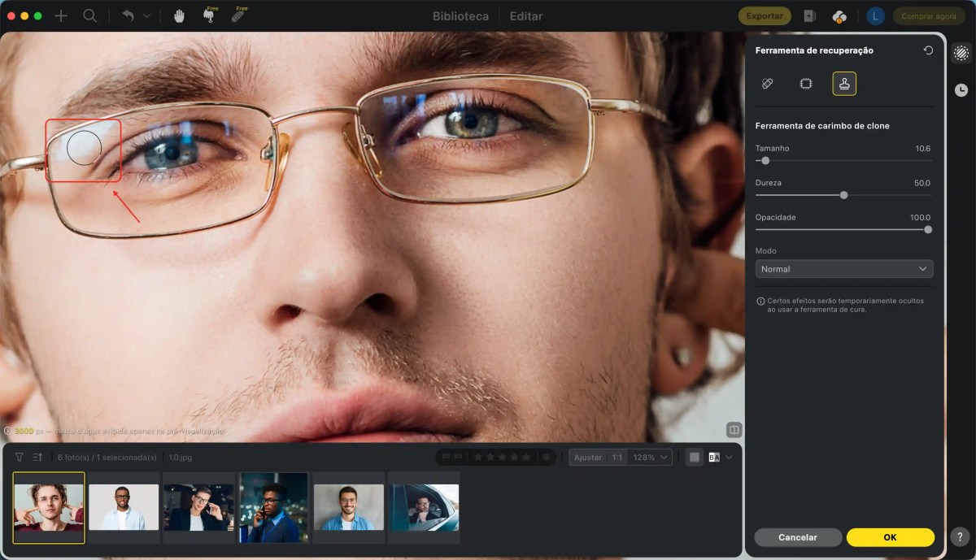Viewport: 976px width, 560px height.
Task: Click the cloud sync icon
Action: tap(840, 16)
